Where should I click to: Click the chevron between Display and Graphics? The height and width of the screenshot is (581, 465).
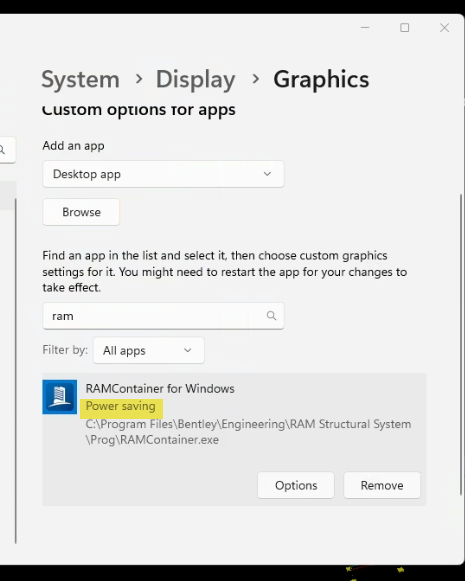point(255,79)
